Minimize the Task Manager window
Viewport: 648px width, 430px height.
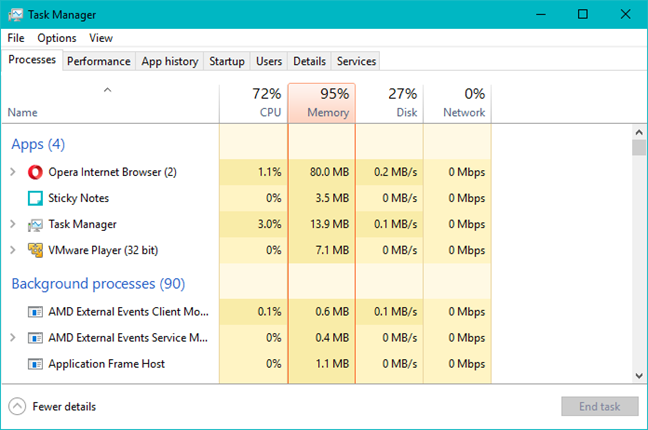pyautogui.click(x=541, y=14)
